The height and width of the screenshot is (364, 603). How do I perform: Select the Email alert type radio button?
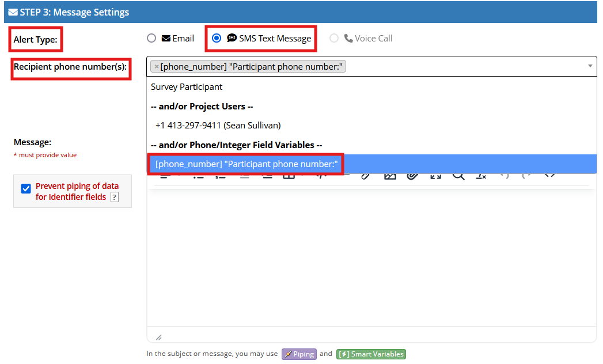[x=151, y=38]
